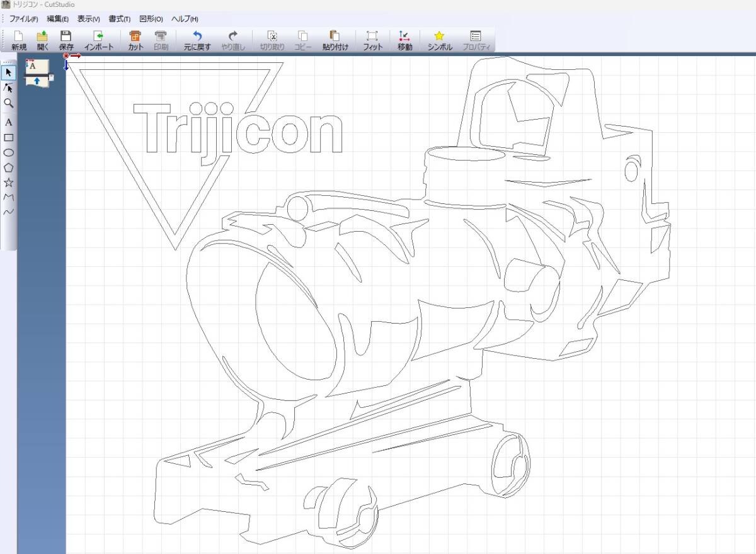Click the インポート (Import) toolbar icon
The image size is (756, 554).
pyautogui.click(x=98, y=40)
